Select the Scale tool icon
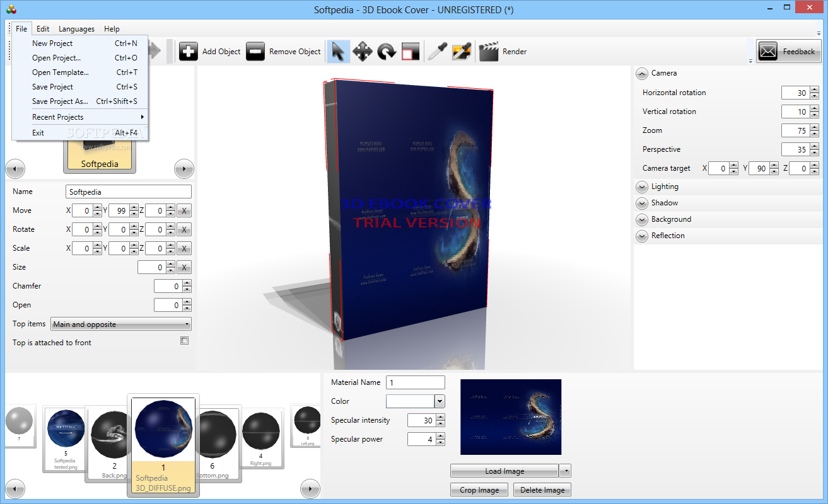 click(410, 52)
